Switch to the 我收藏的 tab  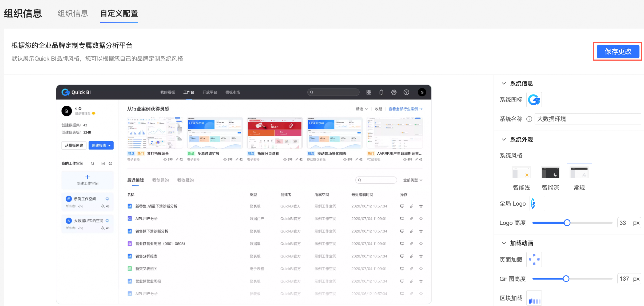(185, 180)
